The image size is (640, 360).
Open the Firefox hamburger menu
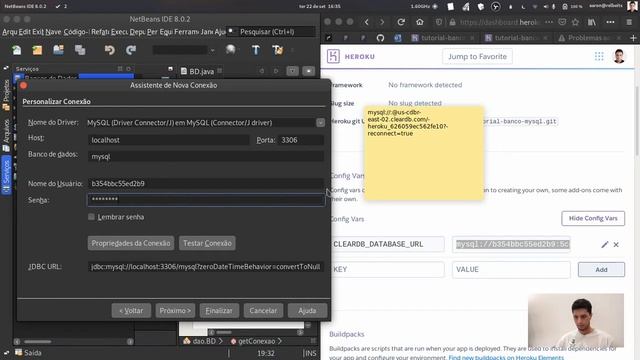(x=629, y=22)
